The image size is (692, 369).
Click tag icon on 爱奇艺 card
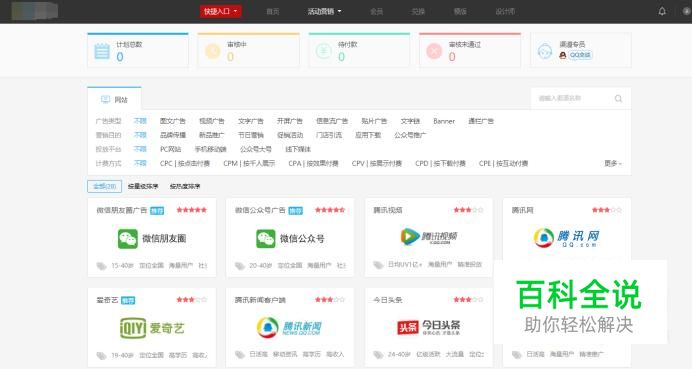102,356
